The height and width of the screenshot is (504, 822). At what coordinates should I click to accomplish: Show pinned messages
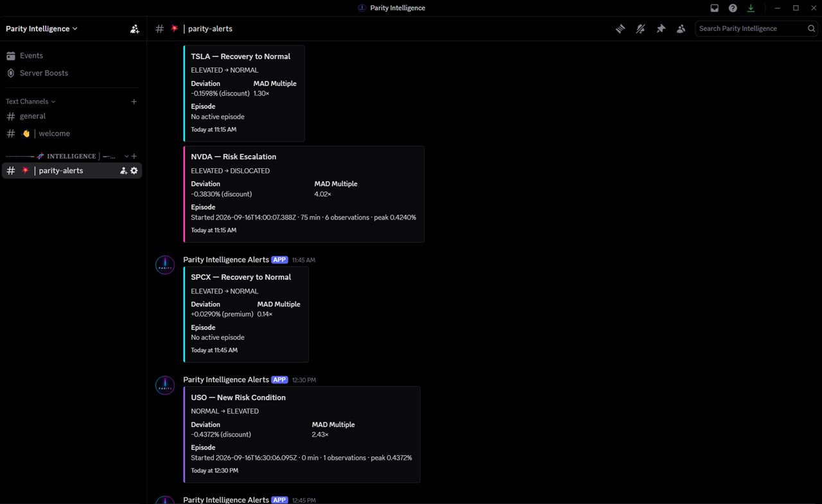coord(661,29)
